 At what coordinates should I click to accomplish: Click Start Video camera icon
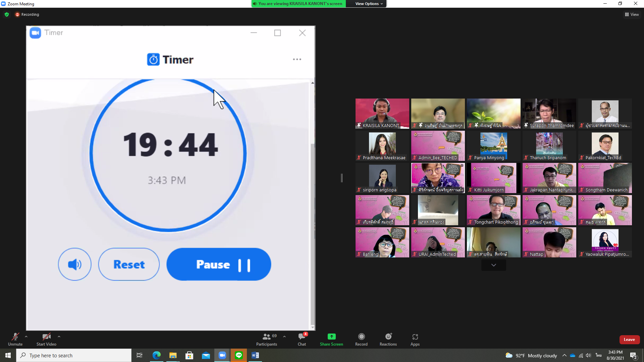[x=46, y=337]
